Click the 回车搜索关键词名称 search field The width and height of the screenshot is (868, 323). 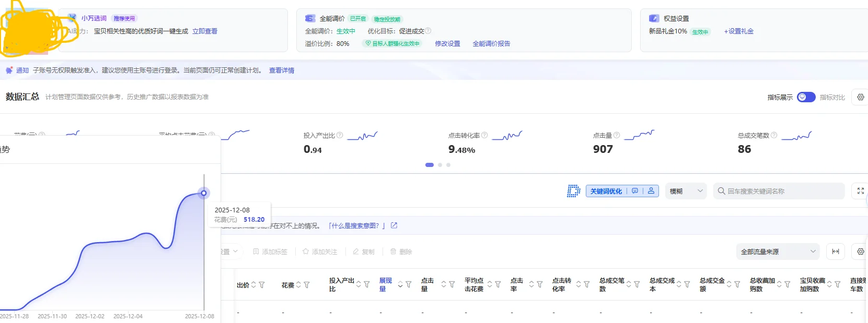779,191
